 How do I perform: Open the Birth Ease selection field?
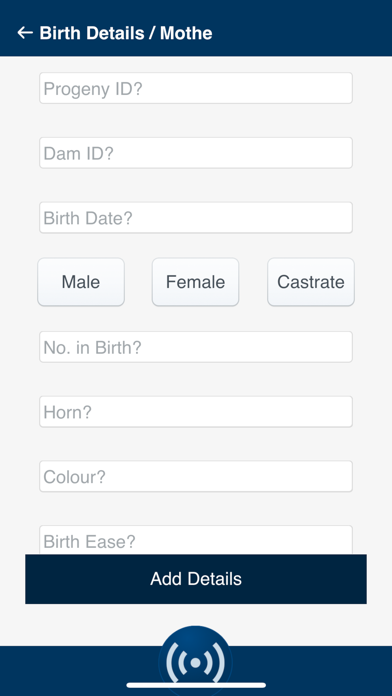(196, 540)
